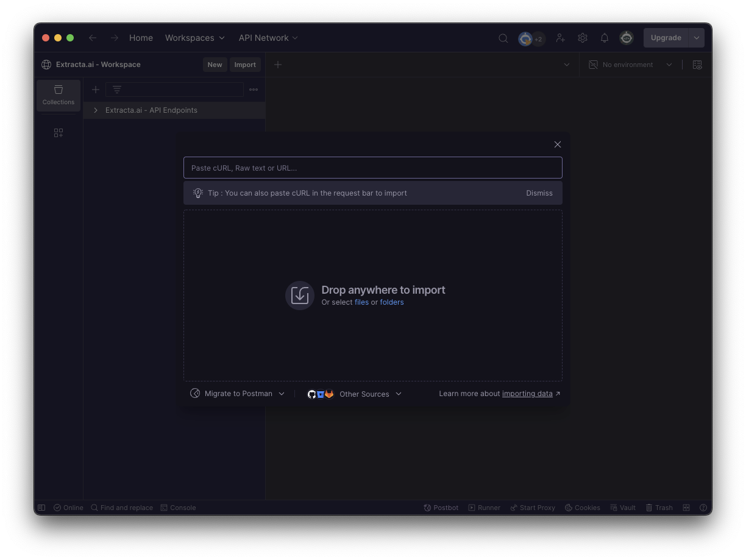Image resolution: width=746 pixels, height=560 pixels.
Task: Open the user profile avatar
Action: (627, 38)
